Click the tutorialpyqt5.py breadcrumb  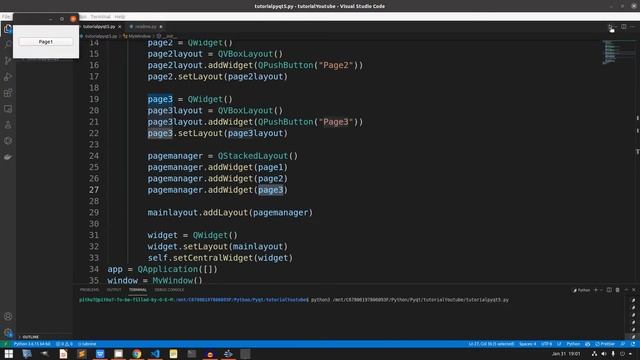pyautogui.click(x=100, y=36)
